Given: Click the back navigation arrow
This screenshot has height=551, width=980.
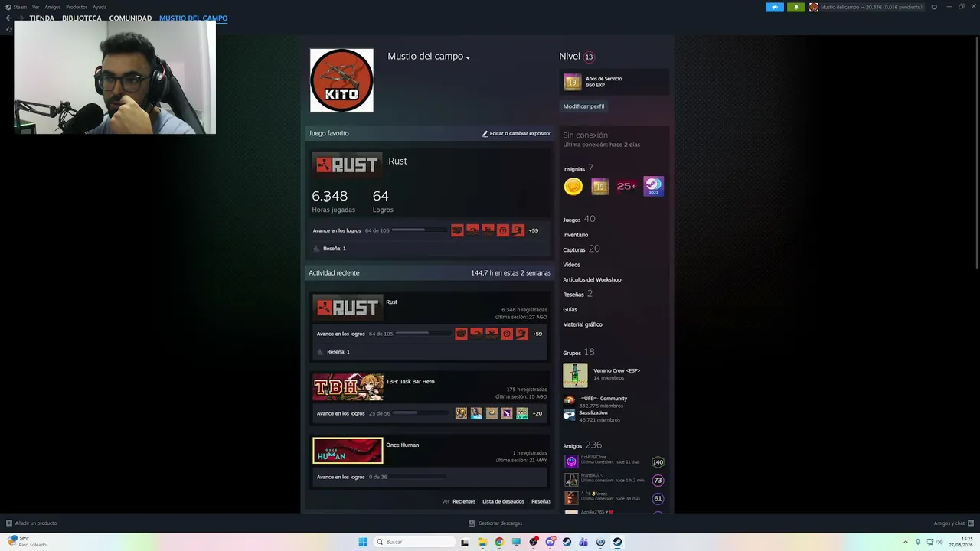Looking at the screenshot, I should click(9, 18).
